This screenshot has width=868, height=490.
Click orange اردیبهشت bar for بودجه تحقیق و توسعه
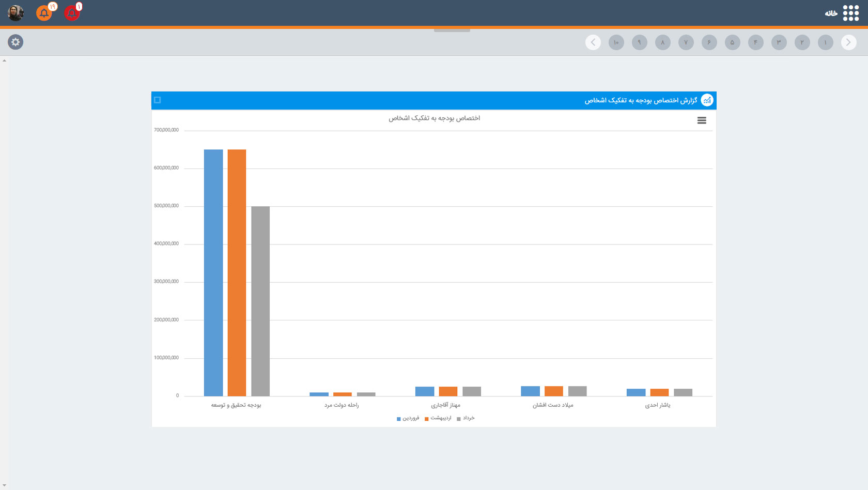[237, 273]
